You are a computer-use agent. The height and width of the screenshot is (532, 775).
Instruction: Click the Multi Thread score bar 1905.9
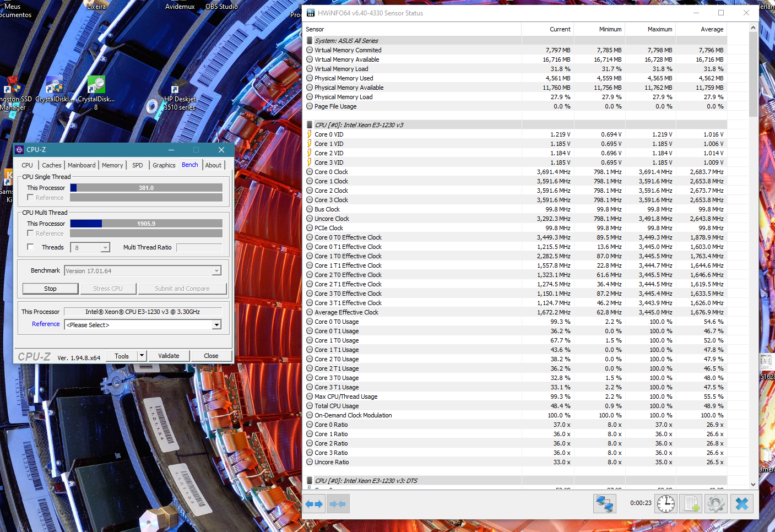146,224
